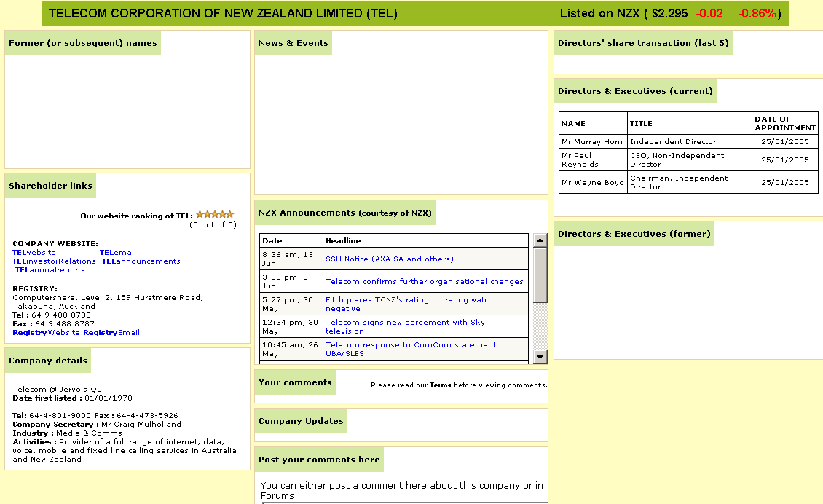Click the 8:36 am, 13 Jun date cell
The image size is (823, 504).
point(291,259)
